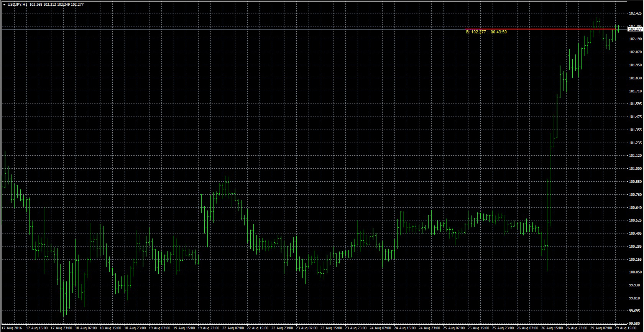Click the 101.355 price scale label
Screen dimensions: 644x332
tap(635, 130)
